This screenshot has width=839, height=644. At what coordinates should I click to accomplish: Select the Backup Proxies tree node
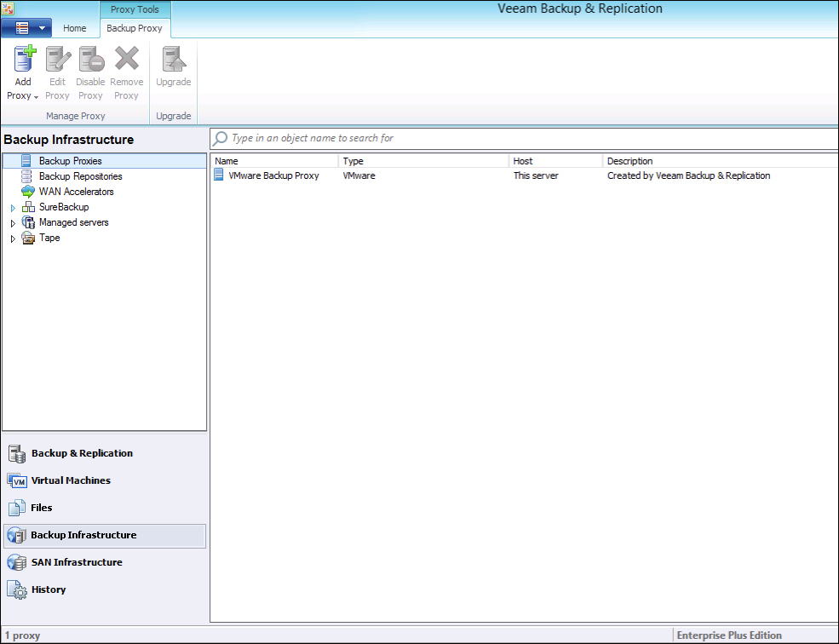click(x=70, y=161)
